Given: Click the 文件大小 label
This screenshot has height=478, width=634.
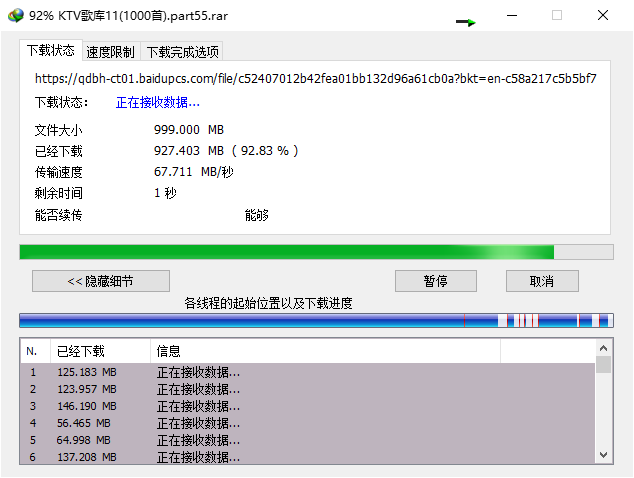Looking at the screenshot, I should (59, 130).
